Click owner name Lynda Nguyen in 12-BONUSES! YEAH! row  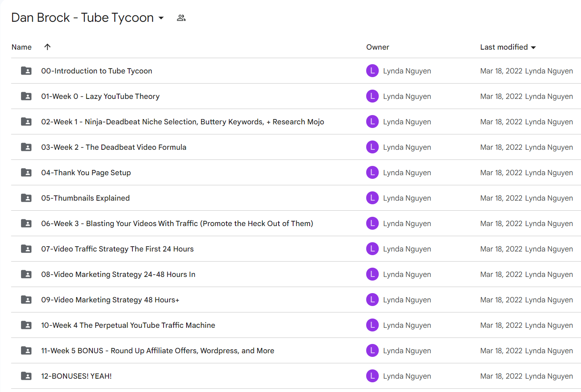[x=407, y=376]
